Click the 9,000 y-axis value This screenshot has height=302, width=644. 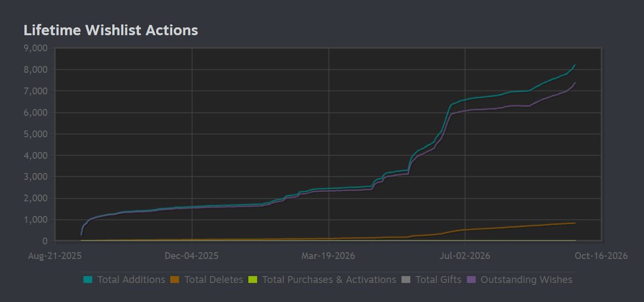36,48
